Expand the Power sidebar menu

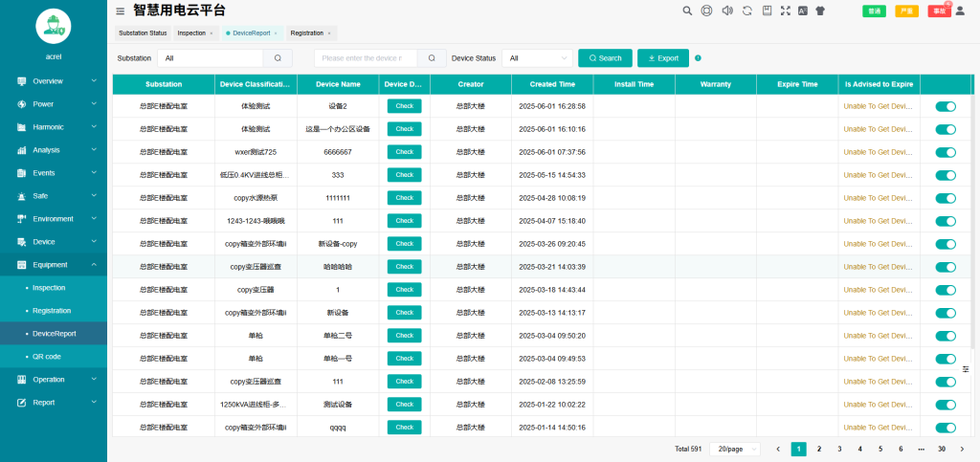pyautogui.click(x=54, y=104)
